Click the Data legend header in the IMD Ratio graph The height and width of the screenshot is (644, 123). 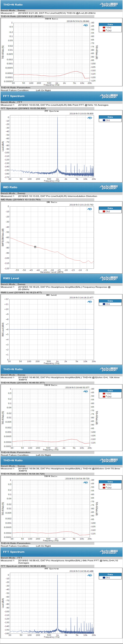[110, 208]
